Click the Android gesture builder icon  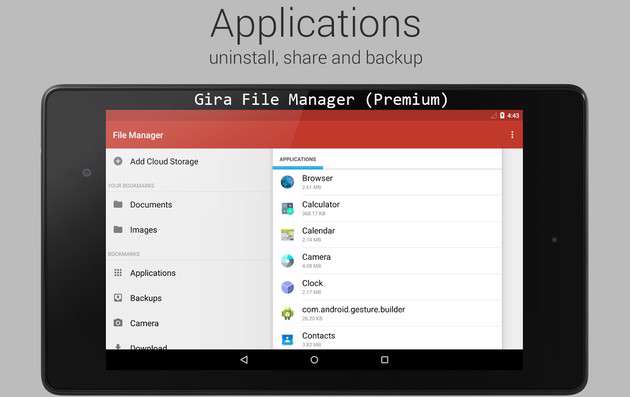tap(287, 313)
